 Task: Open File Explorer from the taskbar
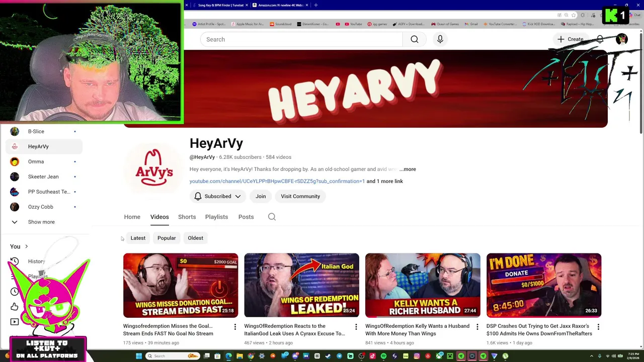tap(239, 356)
